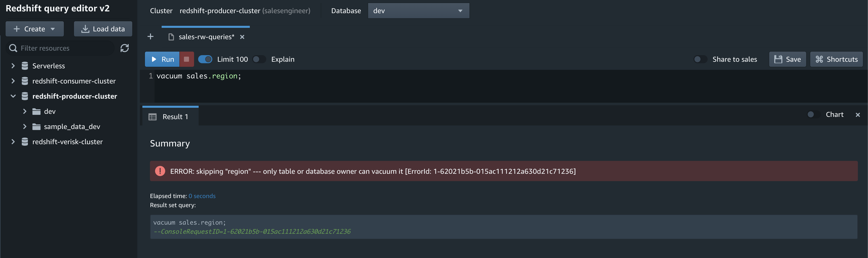Click the ERROR skipping region message text
The height and width of the screenshot is (258, 868).
373,171
